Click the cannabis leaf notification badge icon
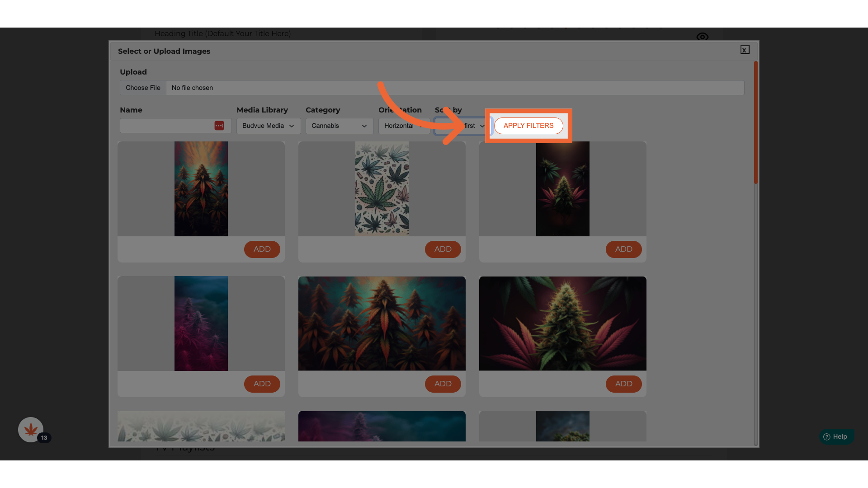Viewport: 868px width, 488px height. click(x=31, y=430)
